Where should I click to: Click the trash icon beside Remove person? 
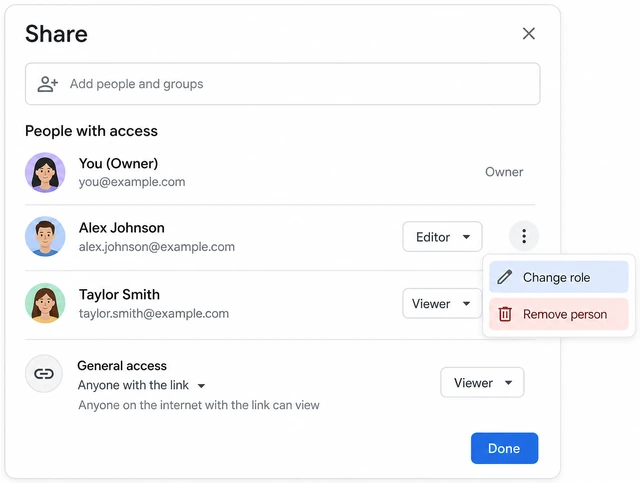(505, 314)
